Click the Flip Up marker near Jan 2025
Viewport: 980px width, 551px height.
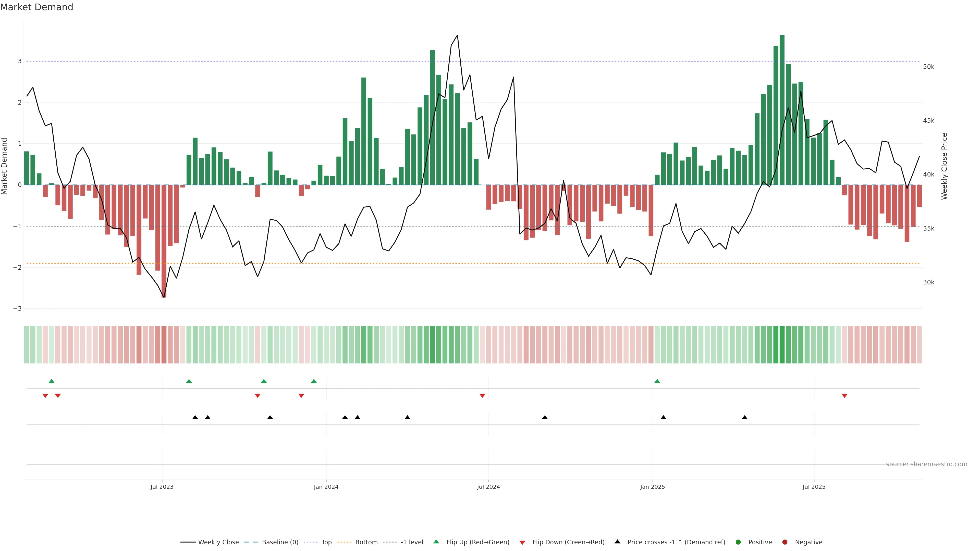coord(657,381)
